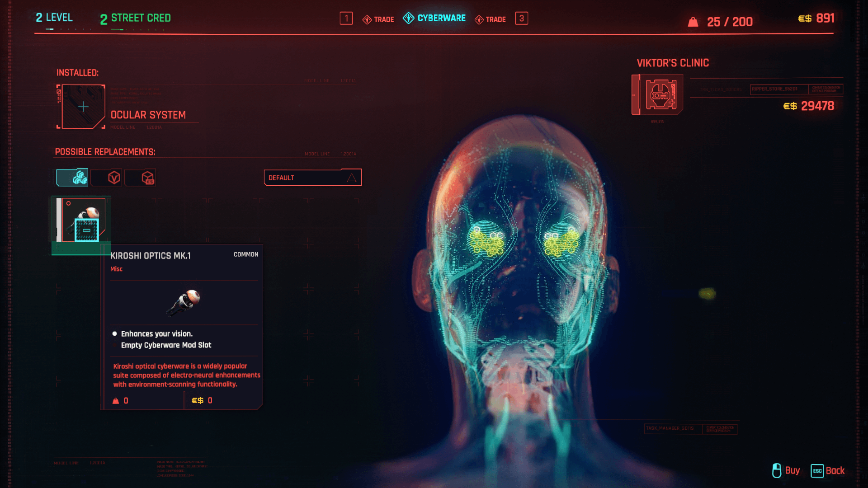
Task: Click the Kiroshi optics tooltip image
Action: (x=184, y=302)
